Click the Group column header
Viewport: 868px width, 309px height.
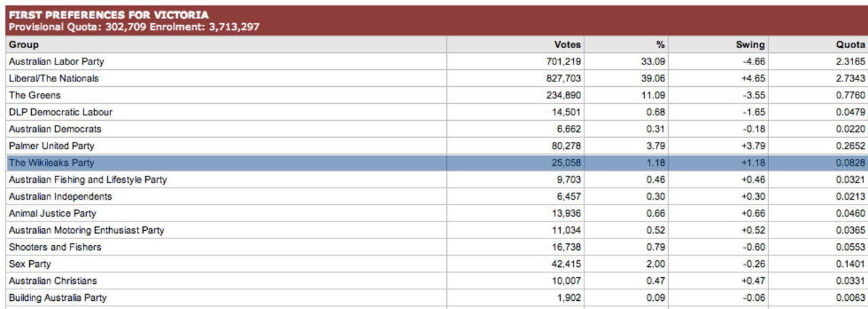(24, 45)
